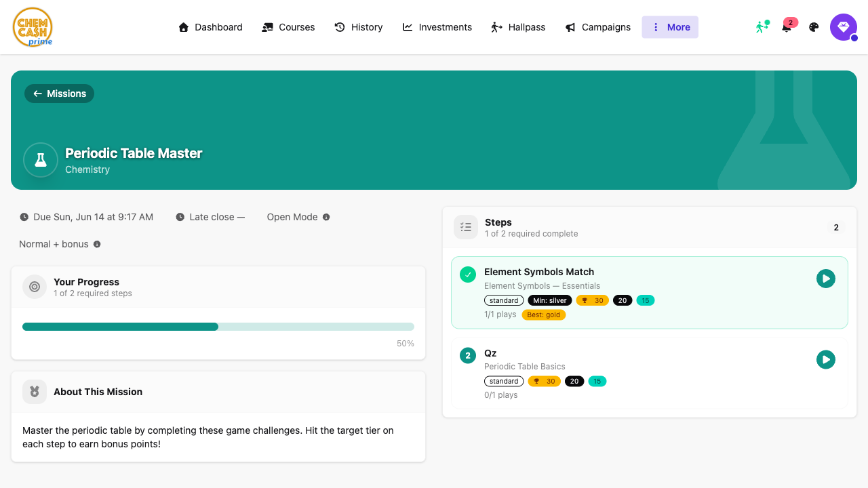Click Due Sun, Jun 14 at 9:17 AM
Viewport: 868px width, 488px height.
click(93, 217)
